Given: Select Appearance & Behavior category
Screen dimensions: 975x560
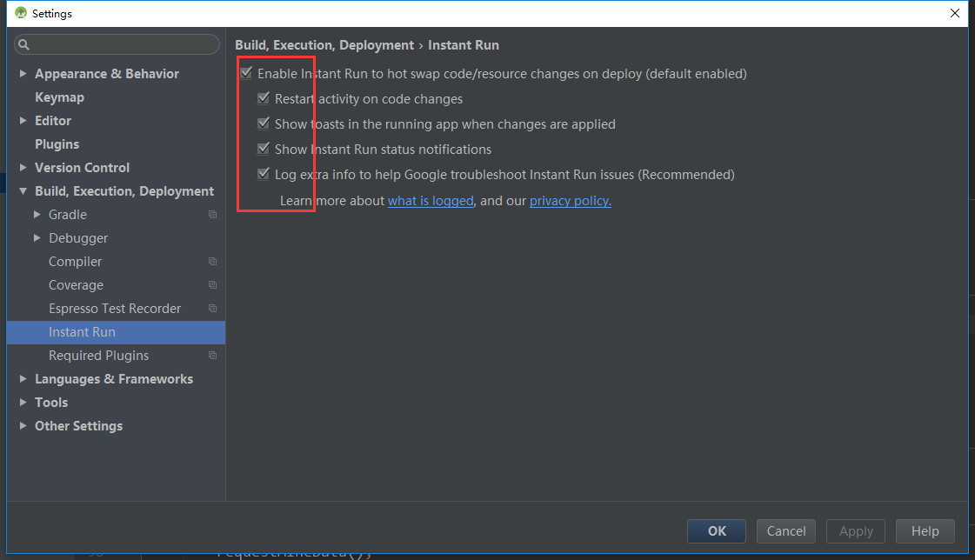Looking at the screenshot, I should pos(107,74).
